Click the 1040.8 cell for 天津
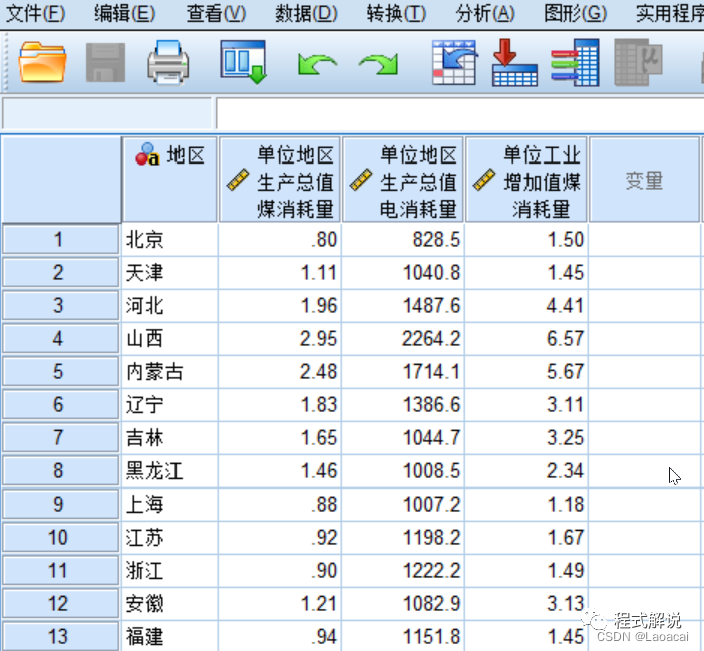The image size is (704, 651). 403,273
